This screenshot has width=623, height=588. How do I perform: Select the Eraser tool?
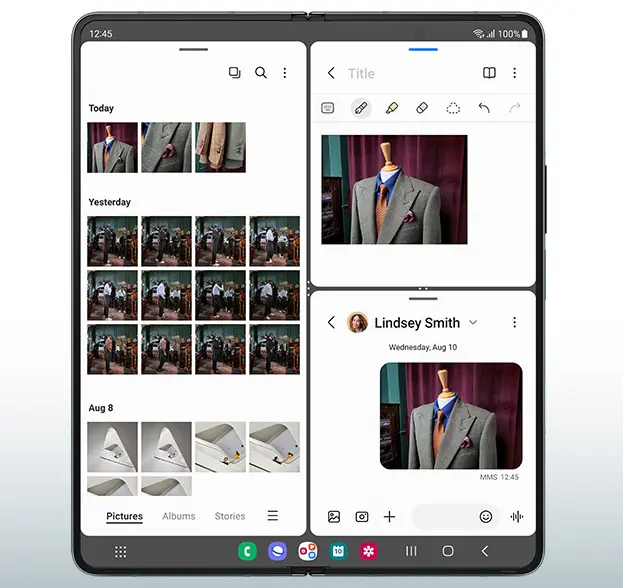point(422,108)
